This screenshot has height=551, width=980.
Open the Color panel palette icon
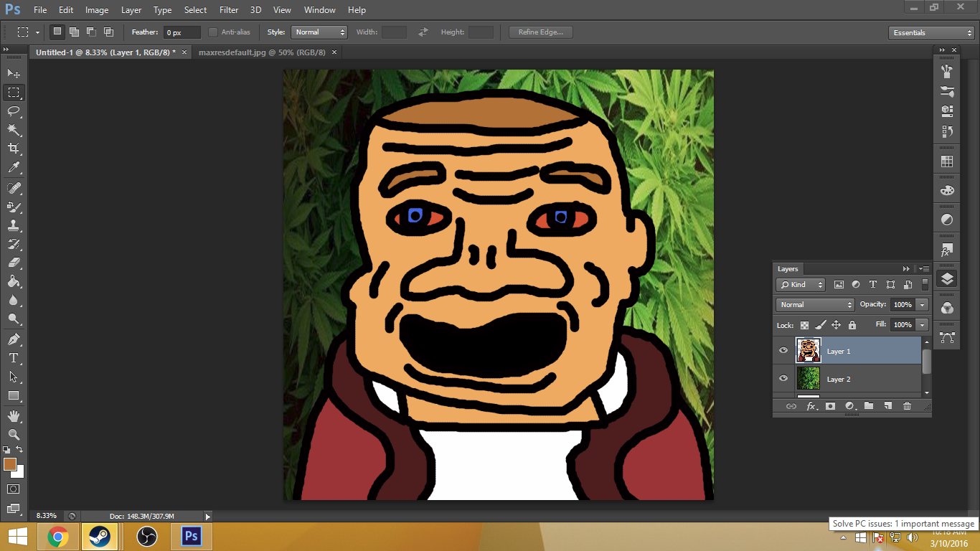tap(947, 191)
